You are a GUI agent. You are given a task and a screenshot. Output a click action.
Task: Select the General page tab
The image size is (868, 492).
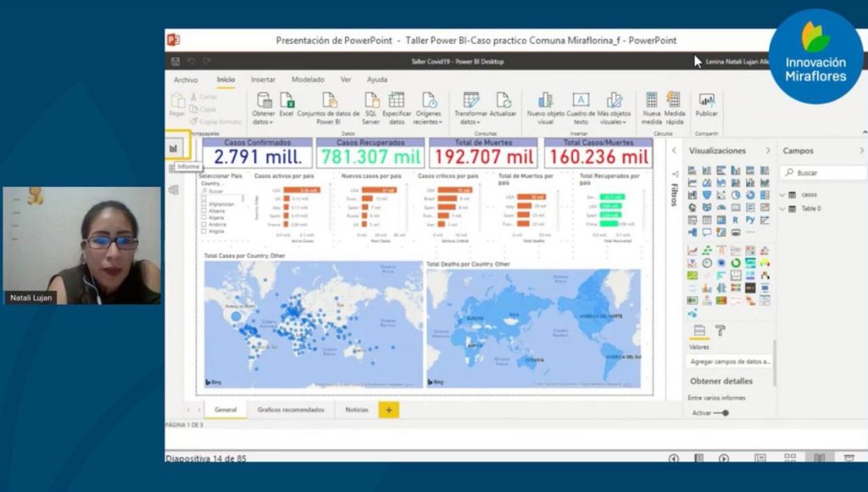225,410
